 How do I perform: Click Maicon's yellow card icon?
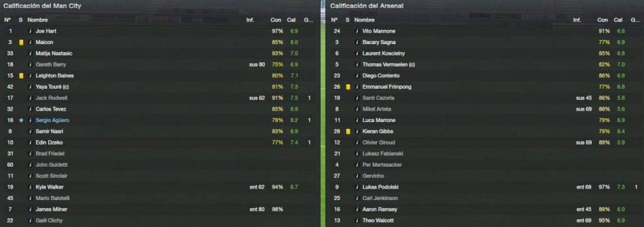coord(21,42)
